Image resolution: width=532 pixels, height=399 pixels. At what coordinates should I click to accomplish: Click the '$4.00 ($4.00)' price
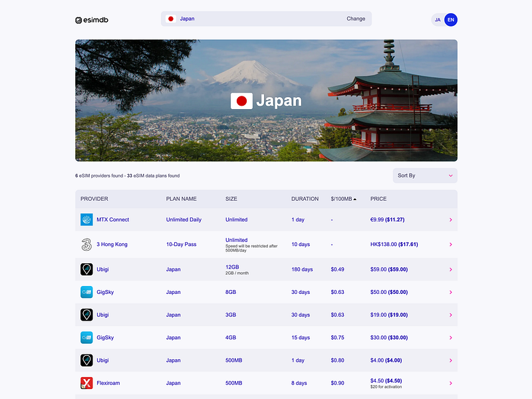coord(386,360)
